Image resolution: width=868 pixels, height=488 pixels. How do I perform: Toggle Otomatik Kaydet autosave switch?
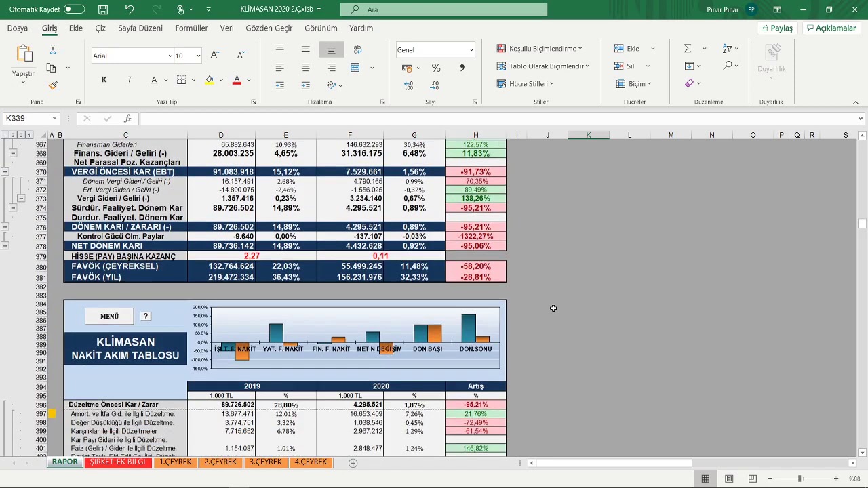[74, 9]
